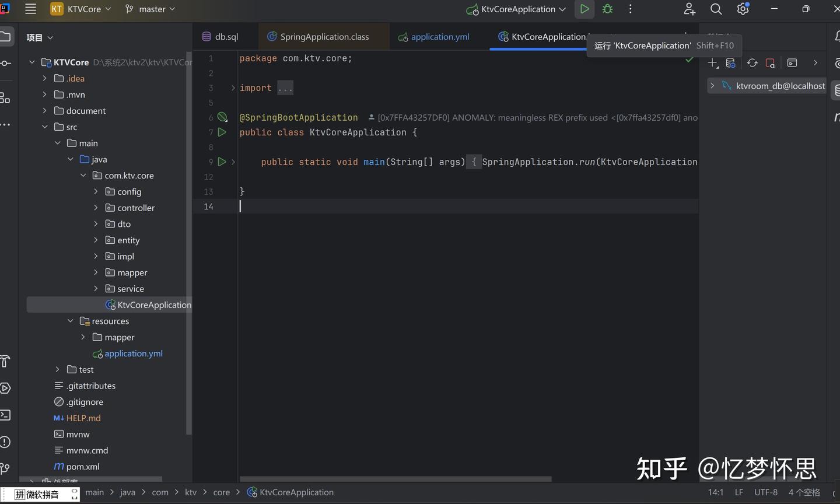Open the main hamburger menu

pos(30,9)
